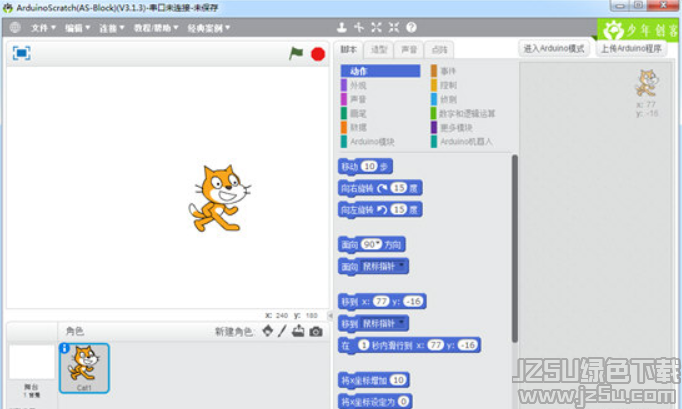Select the Cat1 sprite thumbnail
The height and width of the screenshot is (409, 682).
[x=84, y=368]
